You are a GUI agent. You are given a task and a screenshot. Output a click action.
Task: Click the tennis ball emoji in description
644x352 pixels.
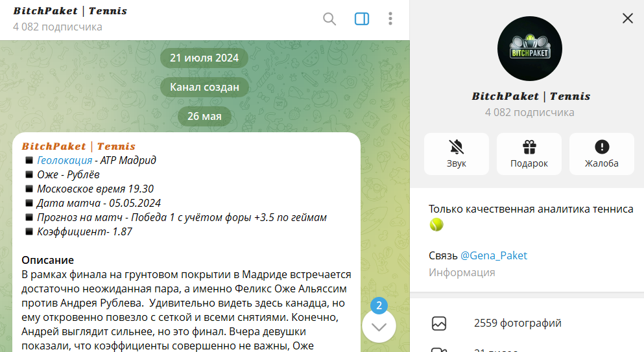[x=436, y=224]
